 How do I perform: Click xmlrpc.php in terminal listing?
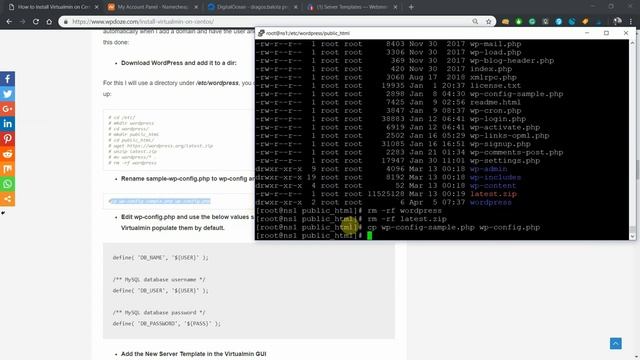click(x=493, y=77)
